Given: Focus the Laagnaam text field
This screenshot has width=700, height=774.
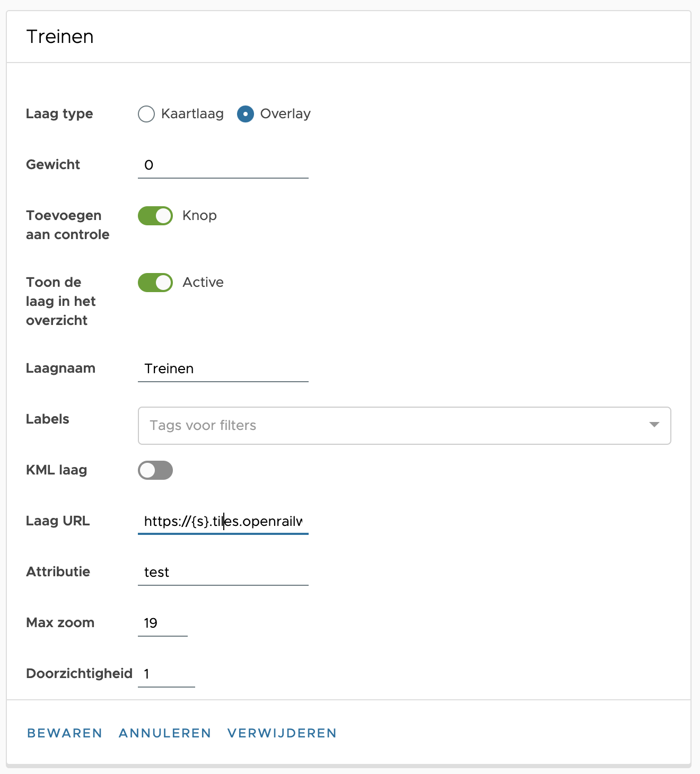Looking at the screenshot, I should pyautogui.click(x=223, y=368).
